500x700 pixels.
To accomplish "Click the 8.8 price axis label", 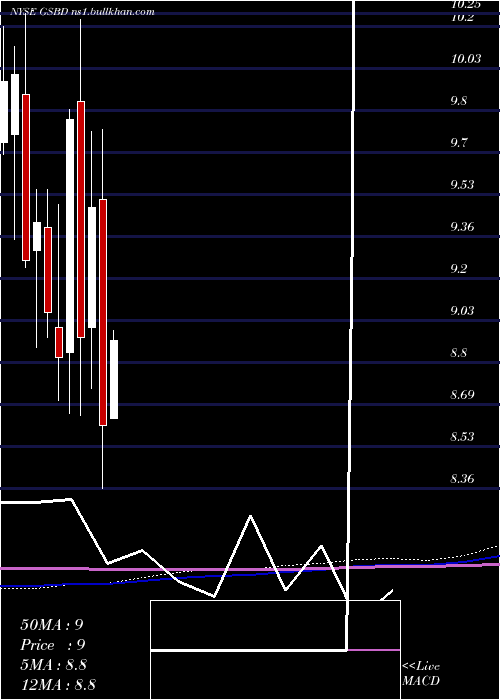I will [x=458, y=352].
